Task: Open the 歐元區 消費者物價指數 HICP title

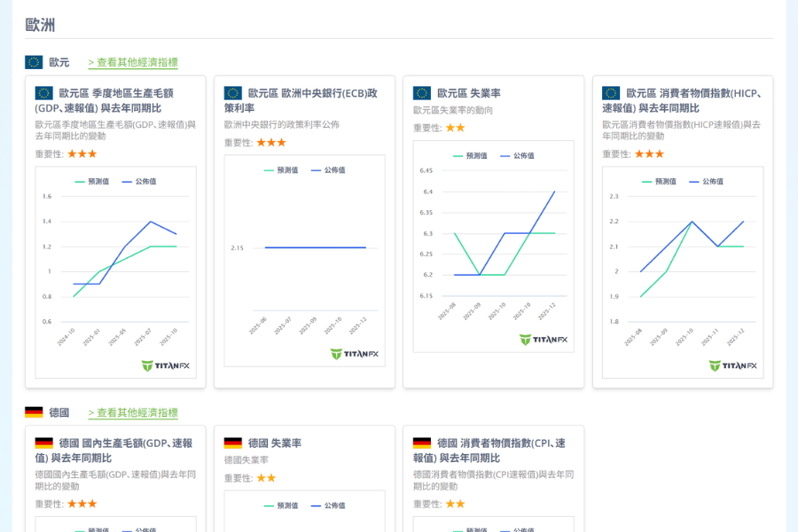Action: [683, 100]
